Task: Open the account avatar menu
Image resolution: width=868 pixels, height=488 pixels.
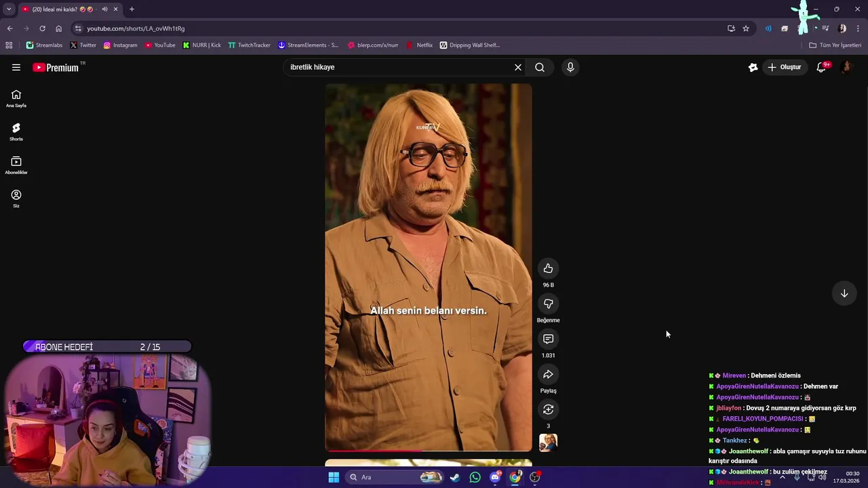Action: pos(846,67)
